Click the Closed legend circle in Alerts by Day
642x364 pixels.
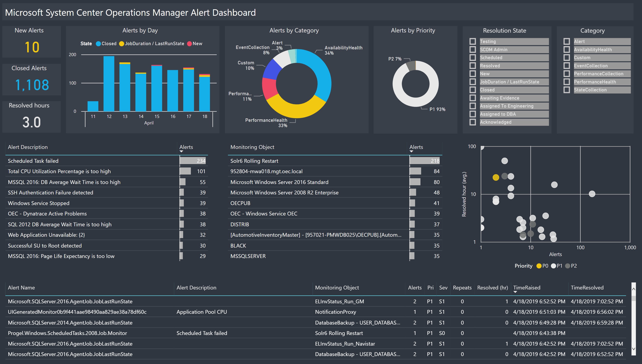tap(98, 44)
